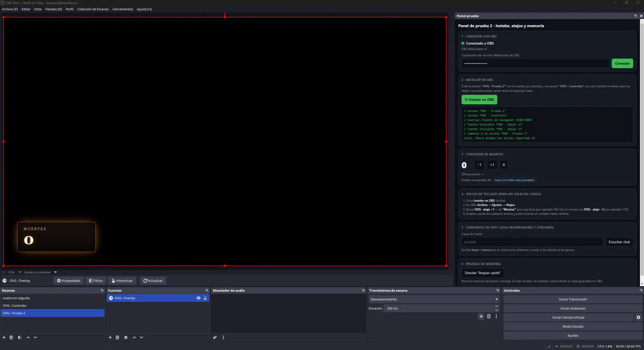The height and width of the screenshot is (350, 644).
Task: Open advanced audio properties gears icon
Action: (x=215, y=338)
